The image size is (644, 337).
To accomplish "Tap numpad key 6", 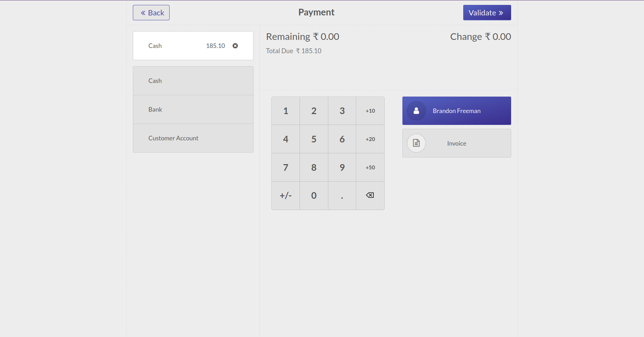I will [342, 139].
